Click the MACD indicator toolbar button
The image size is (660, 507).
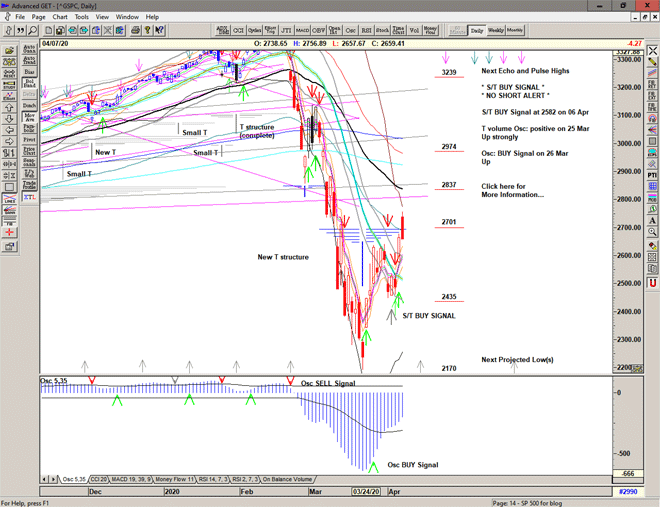(x=304, y=31)
